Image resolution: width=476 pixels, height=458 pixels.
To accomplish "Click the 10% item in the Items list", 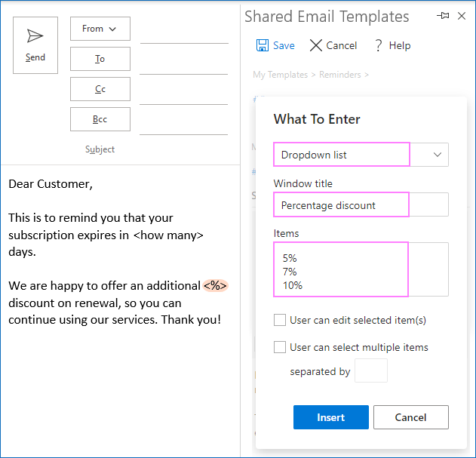I will tap(293, 285).
